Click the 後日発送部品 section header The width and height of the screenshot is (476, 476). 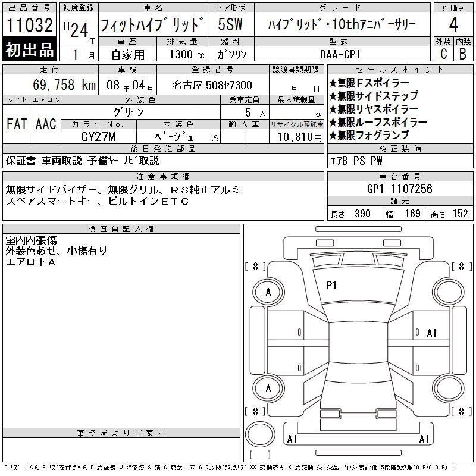[163, 148]
